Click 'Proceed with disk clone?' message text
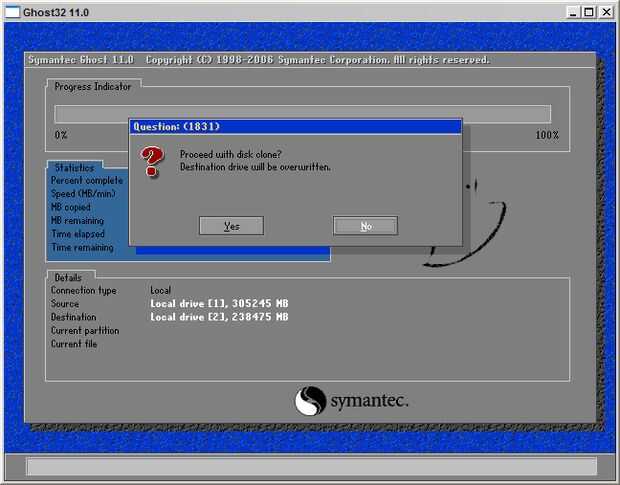Viewport: 620px width, 485px height. pos(231,154)
